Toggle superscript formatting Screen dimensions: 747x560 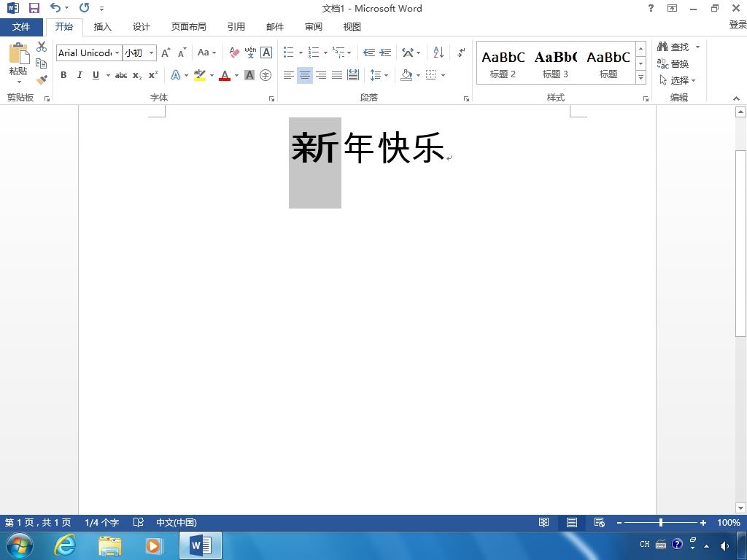(153, 75)
